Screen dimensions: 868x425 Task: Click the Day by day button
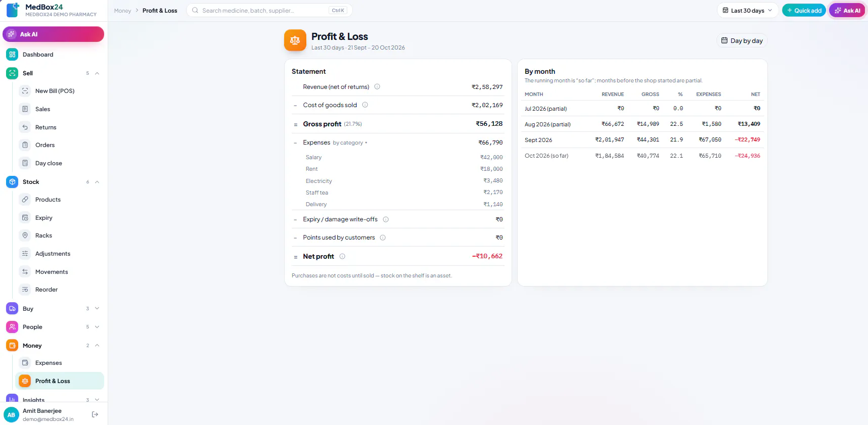click(742, 41)
